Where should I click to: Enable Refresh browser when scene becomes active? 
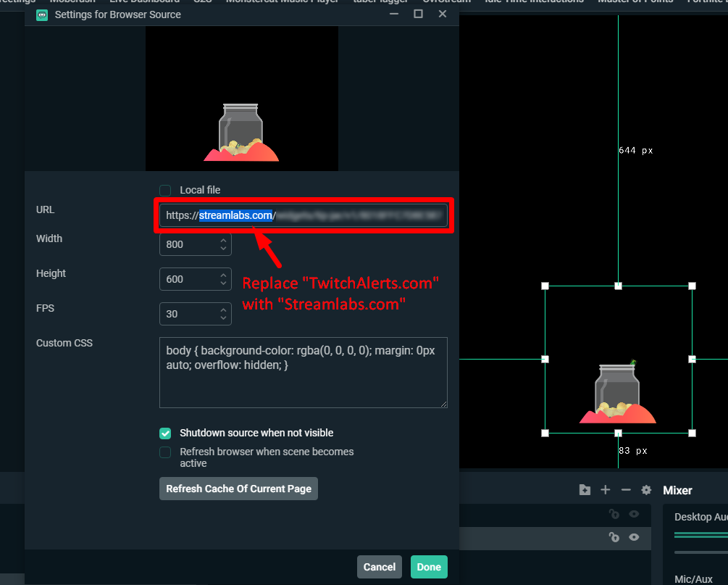coord(165,452)
